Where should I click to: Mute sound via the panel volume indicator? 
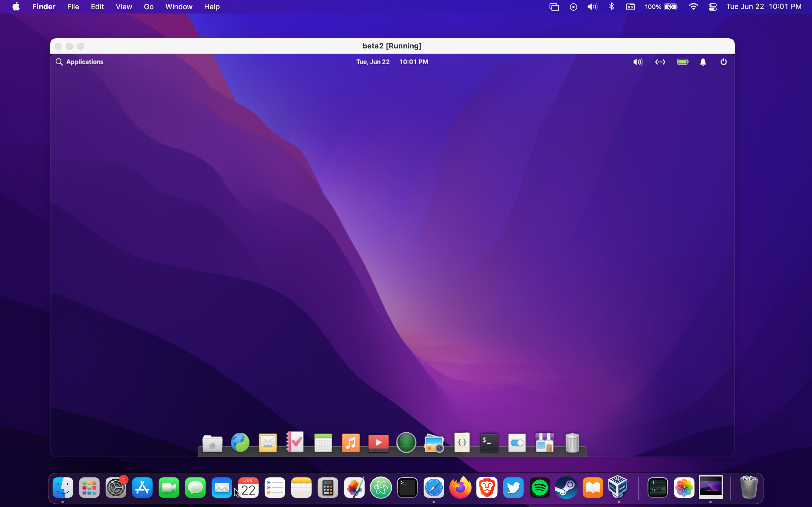pyautogui.click(x=637, y=62)
